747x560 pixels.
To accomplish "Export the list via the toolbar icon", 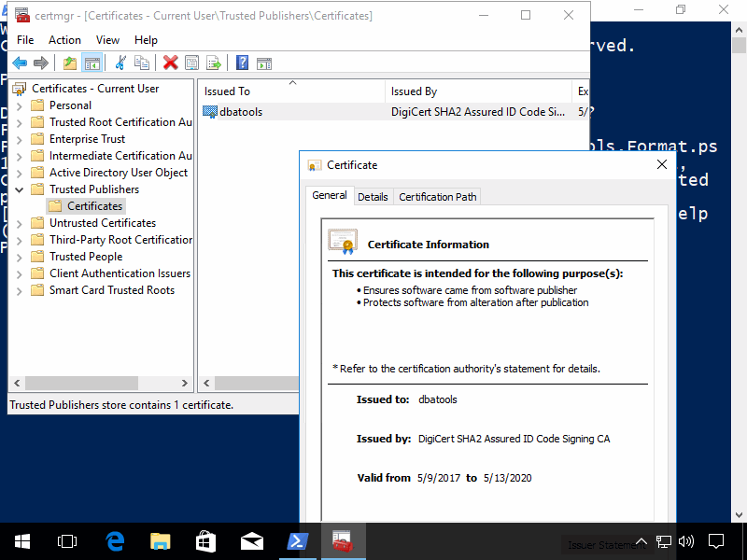I will pos(212,63).
